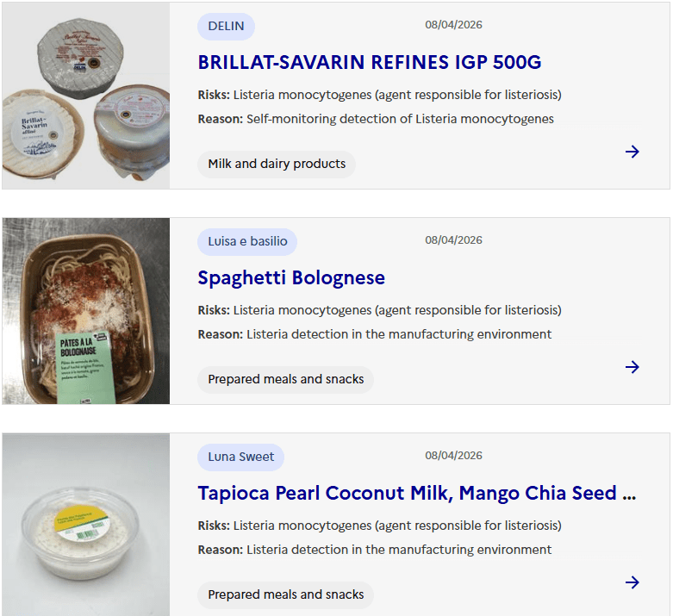Click the date on the DELIN card
This screenshot has width=673, height=616.
453,25
